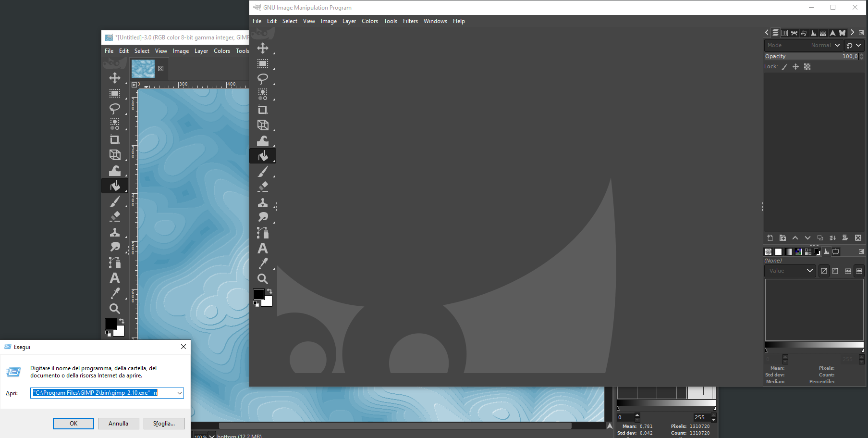This screenshot has height=438, width=868.
Task: Reset colors to default black and white in main toolbox
Action: point(256,304)
